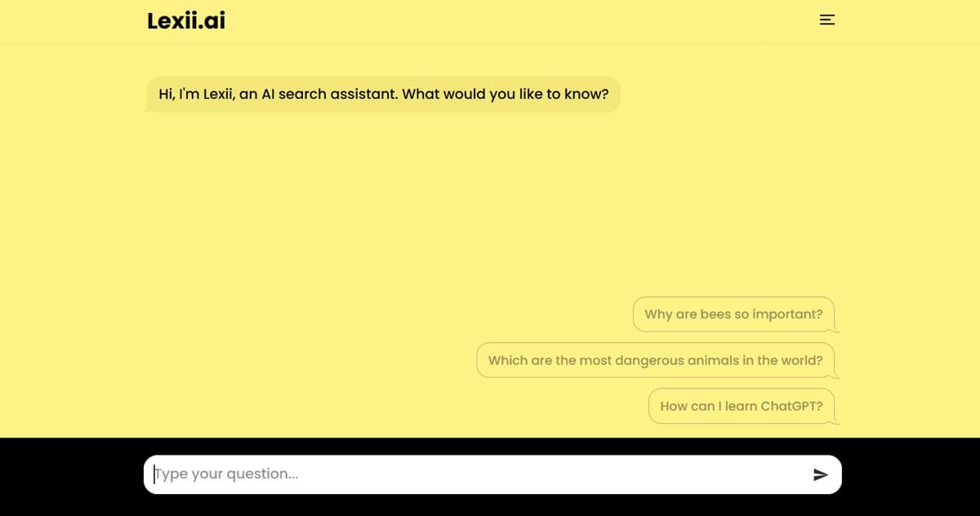Choose the most dangerous animals suggestion
Viewport: 980px width, 516px height.
tap(655, 360)
